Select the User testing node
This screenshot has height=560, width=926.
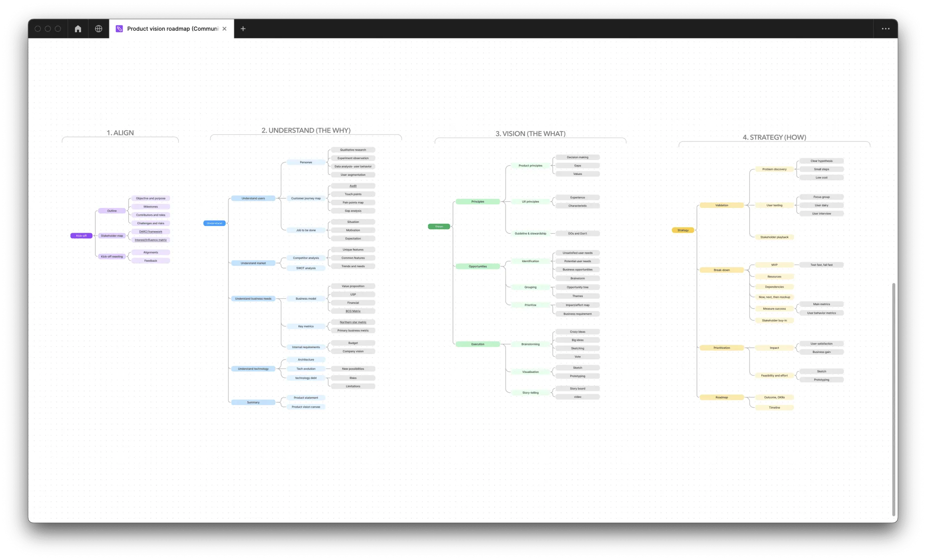click(x=775, y=206)
